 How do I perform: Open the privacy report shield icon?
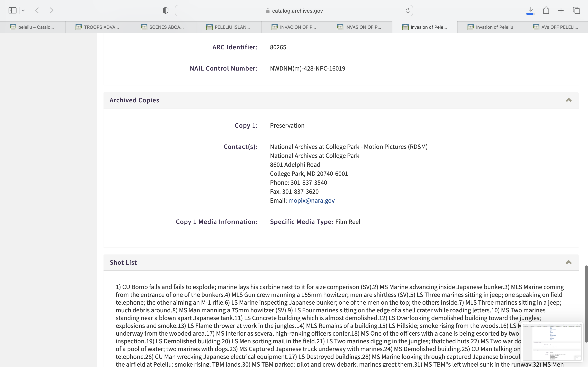(x=165, y=10)
